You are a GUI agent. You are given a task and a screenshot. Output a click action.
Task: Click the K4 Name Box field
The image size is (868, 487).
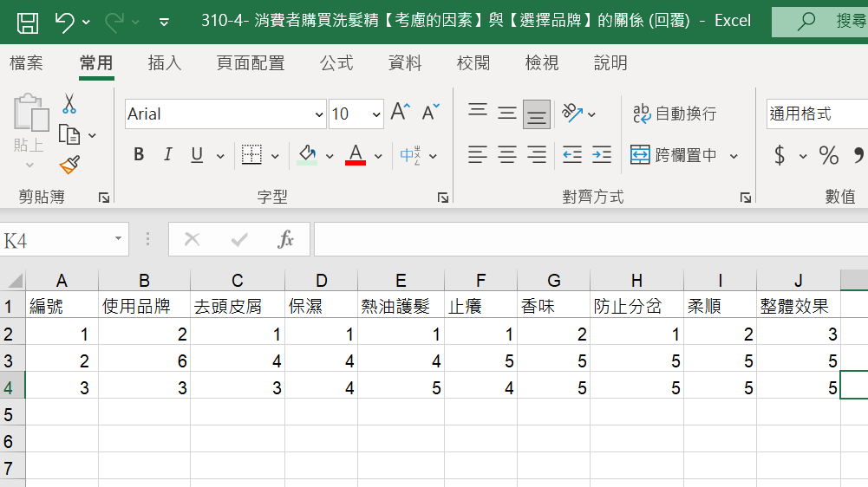click(56, 240)
